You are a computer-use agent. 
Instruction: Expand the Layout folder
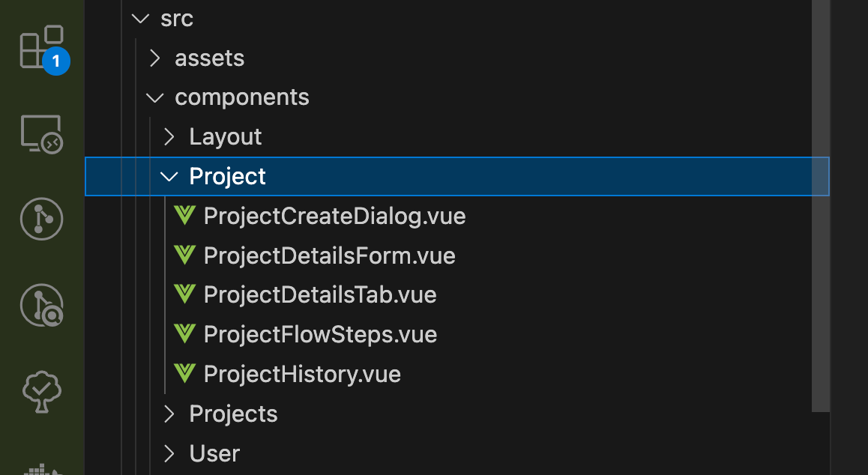tap(169, 137)
